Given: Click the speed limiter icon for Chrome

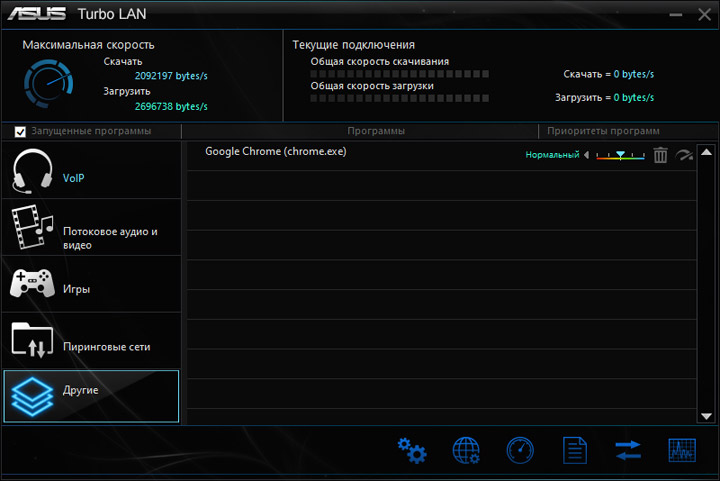Looking at the screenshot, I should 684,155.
